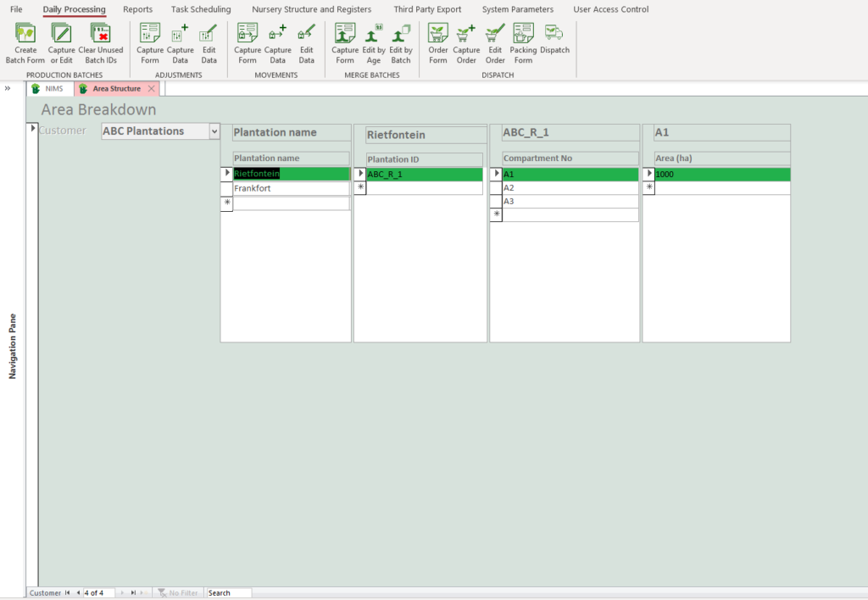This screenshot has width=868, height=600.
Task: Click Capture Form in Adjustments group
Action: (x=150, y=34)
